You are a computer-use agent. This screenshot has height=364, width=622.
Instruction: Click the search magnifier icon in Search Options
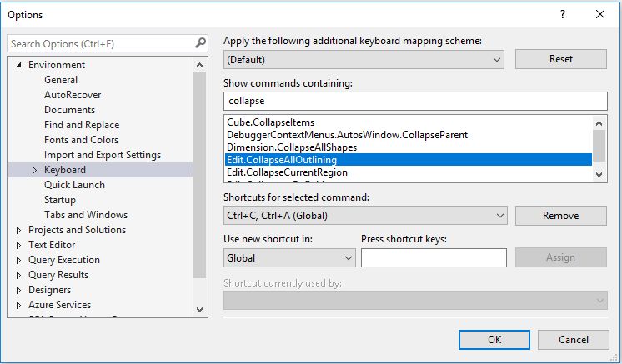tap(201, 43)
